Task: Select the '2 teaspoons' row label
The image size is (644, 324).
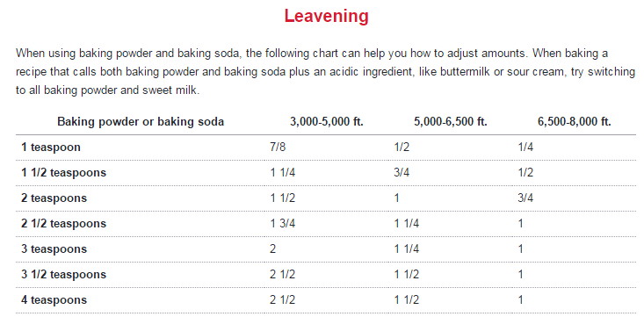Action: pyautogui.click(x=54, y=198)
